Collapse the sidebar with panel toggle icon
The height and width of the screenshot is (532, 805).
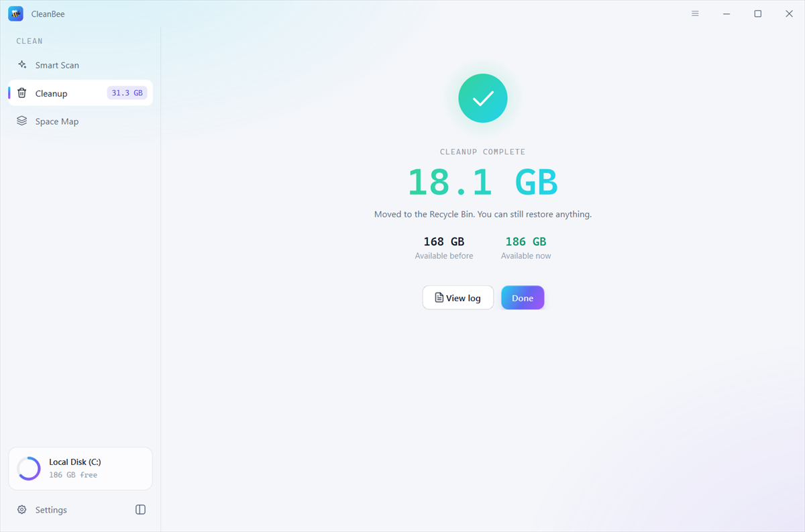(140, 510)
